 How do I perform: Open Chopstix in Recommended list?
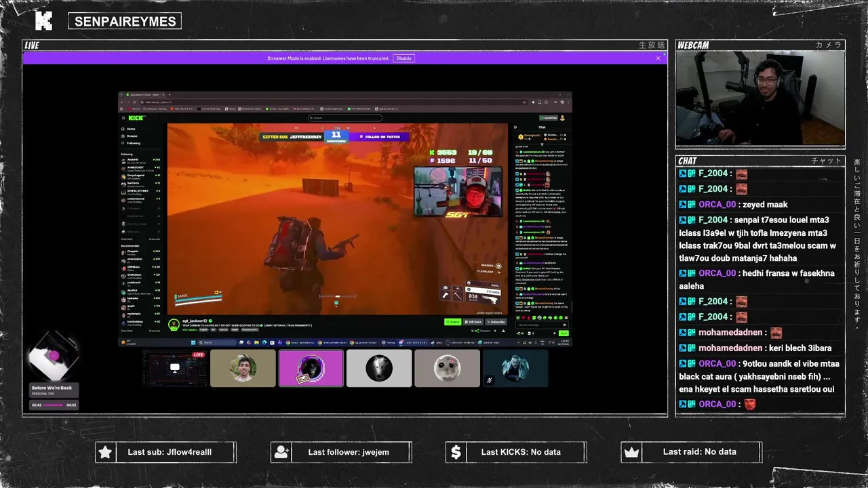pyautogui.click(x=141, y=252)
